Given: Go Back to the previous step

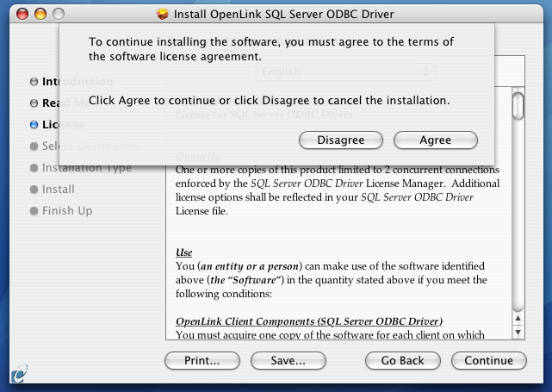Looking at the screenshot, I should pyautogui.click(x=403, y=361).
